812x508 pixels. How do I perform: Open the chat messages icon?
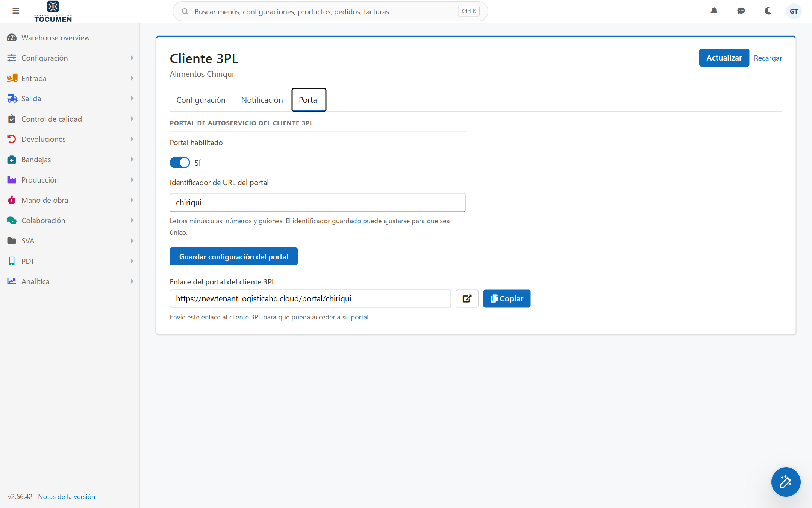click(x=741, y=11)
